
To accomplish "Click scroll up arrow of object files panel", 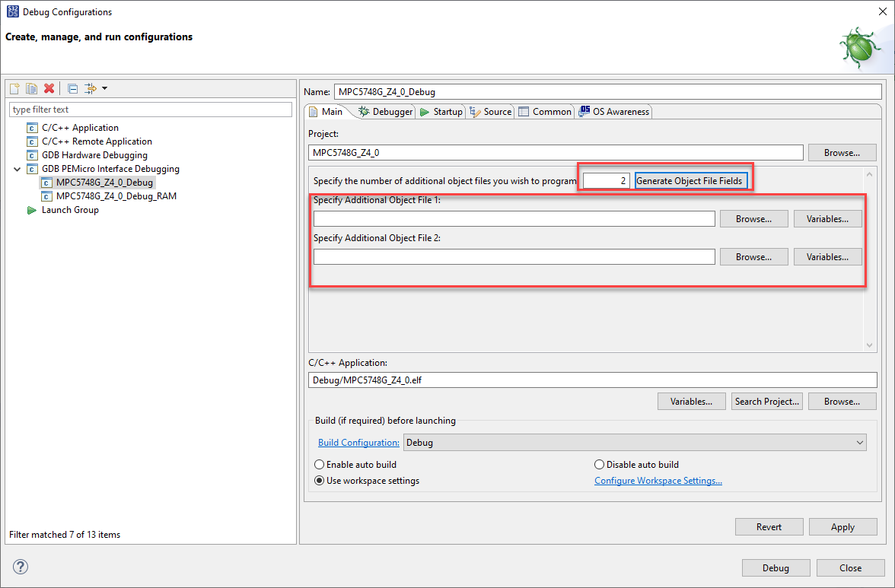I will [x=869, y=174].
